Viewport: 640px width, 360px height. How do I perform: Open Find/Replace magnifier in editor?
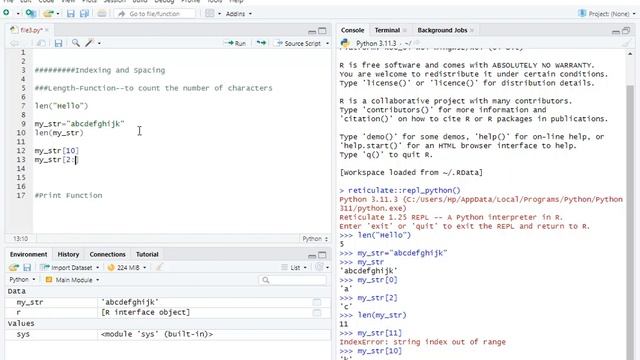coord(76,43)
